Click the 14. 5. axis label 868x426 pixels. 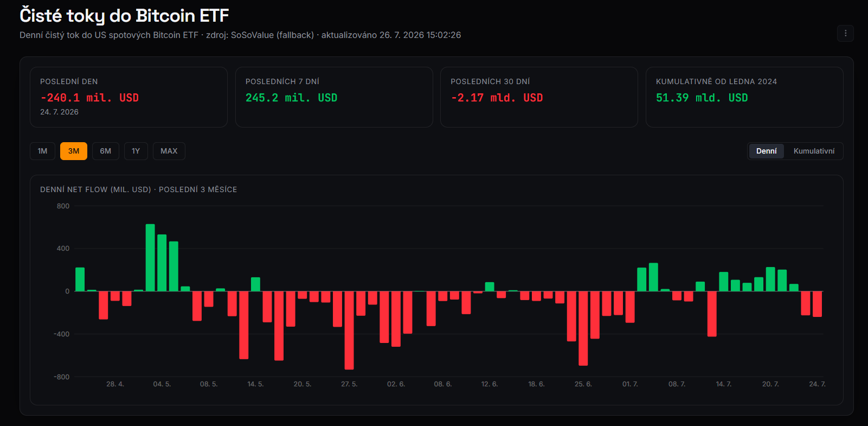[255, 384]
